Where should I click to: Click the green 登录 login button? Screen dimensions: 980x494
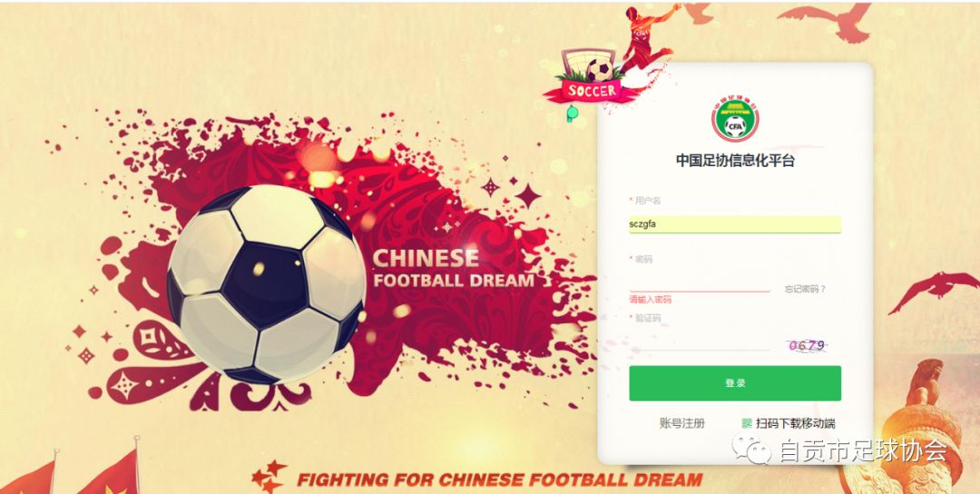(x=735, y=383)
